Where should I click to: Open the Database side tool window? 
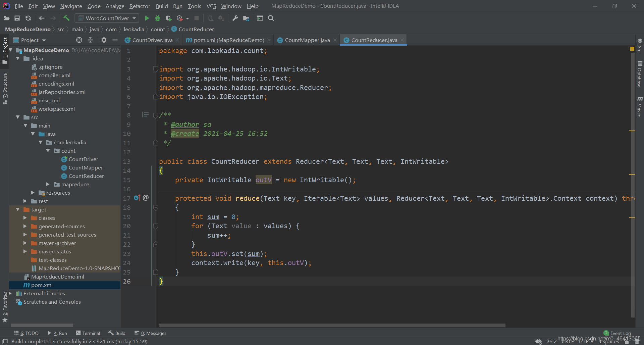pos(640,74)
